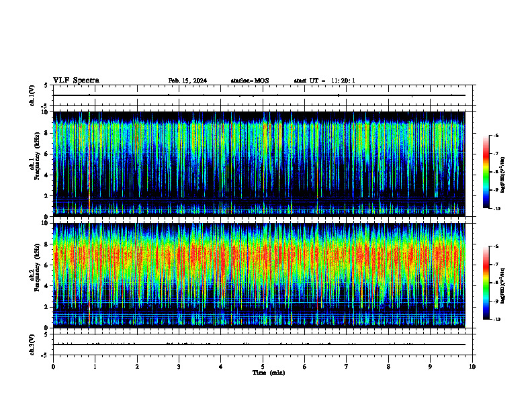Click the '-6' tick on ch.1 colorbar
Image resolution: width=532 pixels, height=411 pixels.
click(x=496, y=135)
